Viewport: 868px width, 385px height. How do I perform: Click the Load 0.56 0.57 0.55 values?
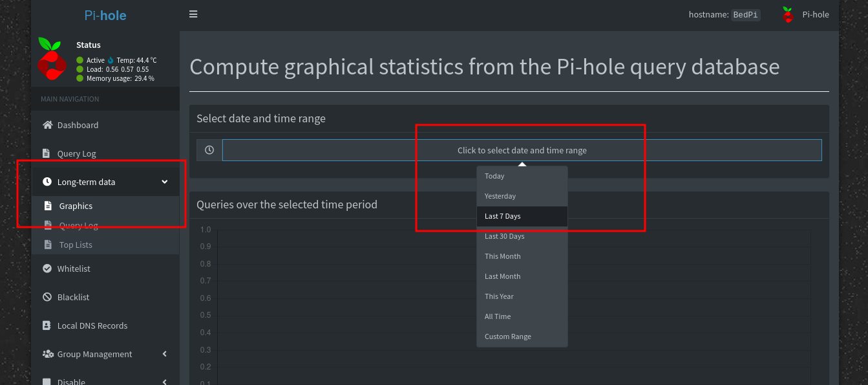tap(127, 69)
